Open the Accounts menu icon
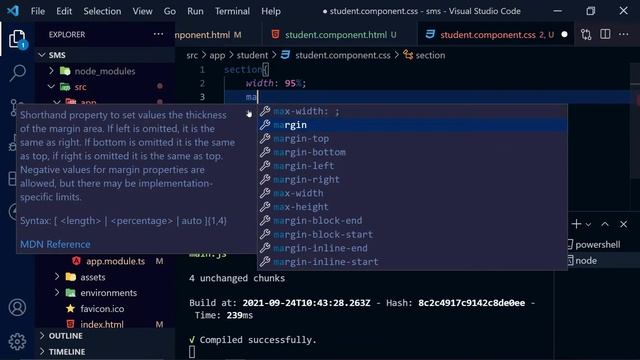Screen dimensions: 640x360 17,307
